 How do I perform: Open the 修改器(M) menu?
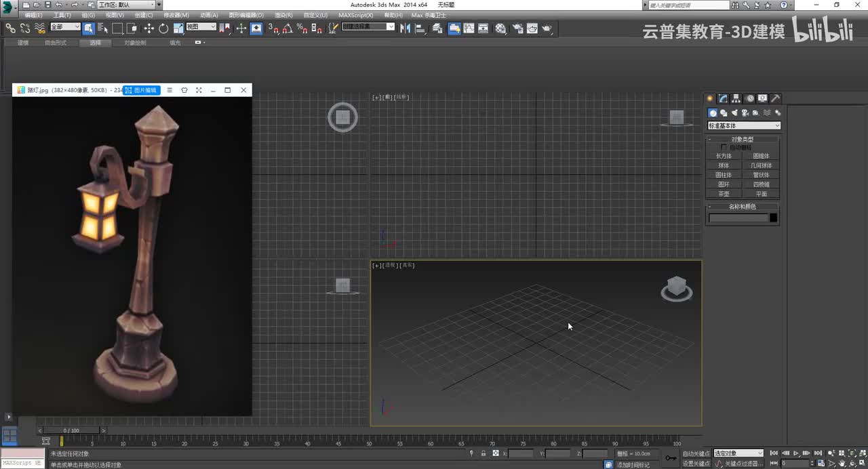(x=176, y=15)
